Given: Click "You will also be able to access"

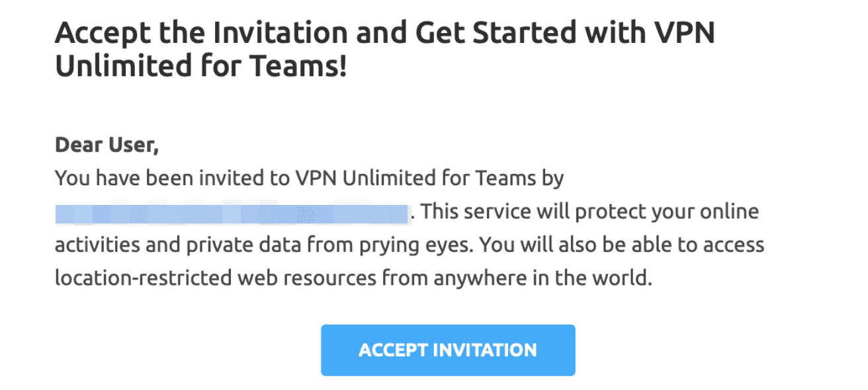Looking at the screenshot, I should 623,245.
